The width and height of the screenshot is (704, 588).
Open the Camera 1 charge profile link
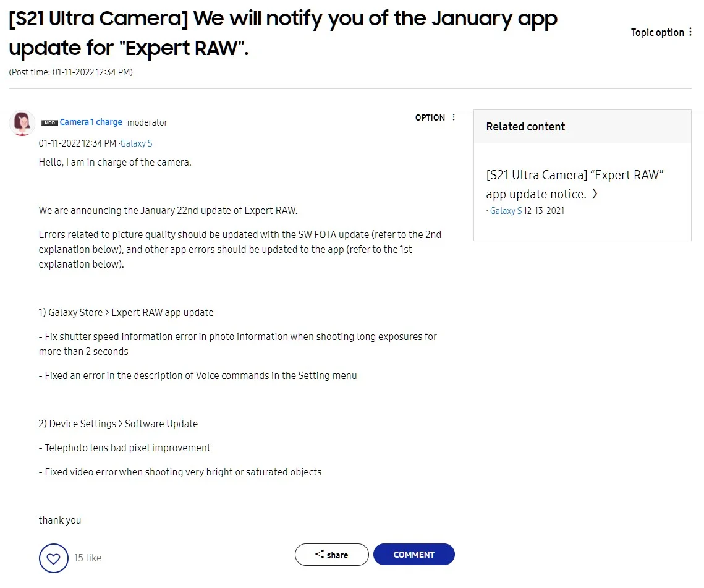pyautogui.click(x=91, y=122)
